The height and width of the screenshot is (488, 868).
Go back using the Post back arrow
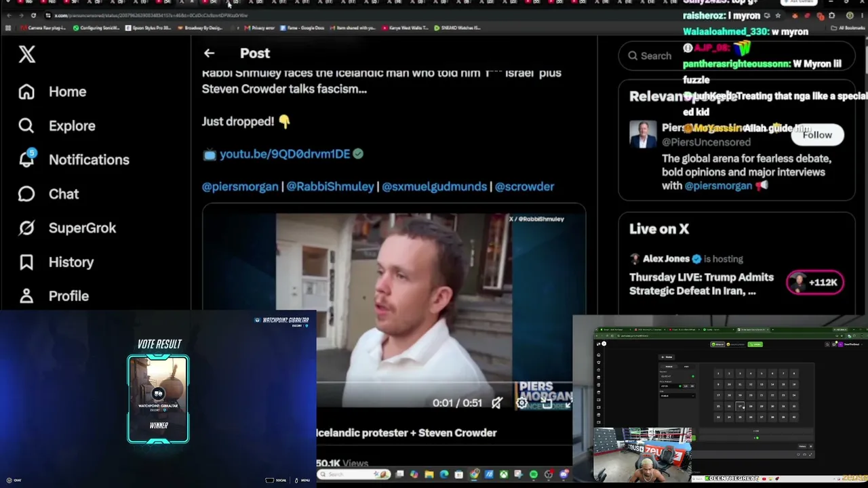209,53
